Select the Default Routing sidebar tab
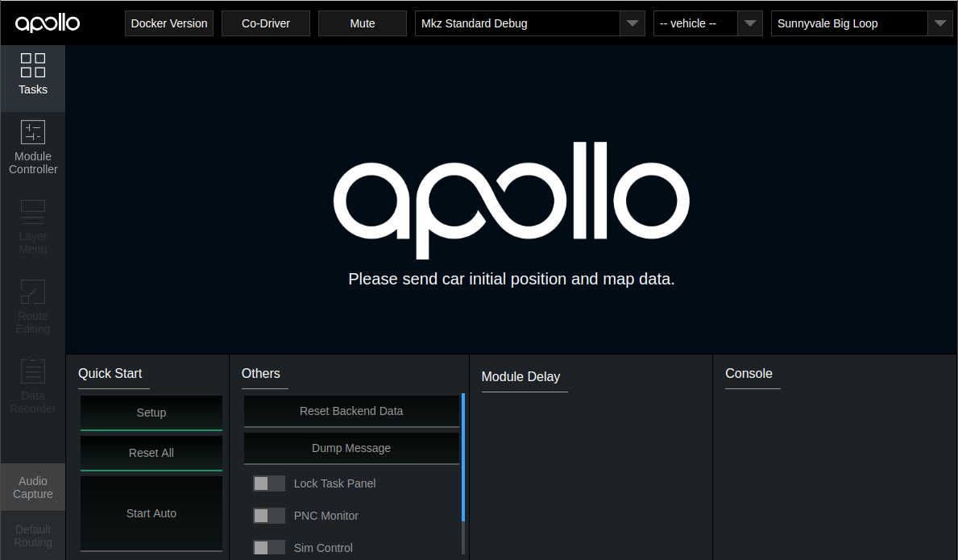 click(33, 536)
